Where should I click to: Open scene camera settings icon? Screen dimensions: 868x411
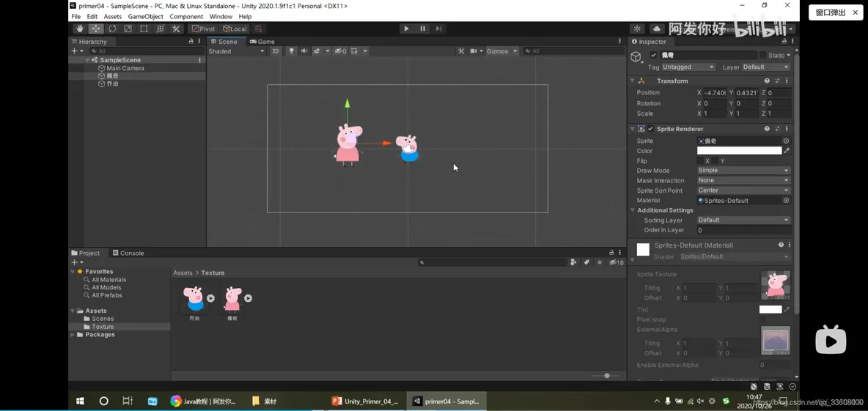tap(474, 51)
